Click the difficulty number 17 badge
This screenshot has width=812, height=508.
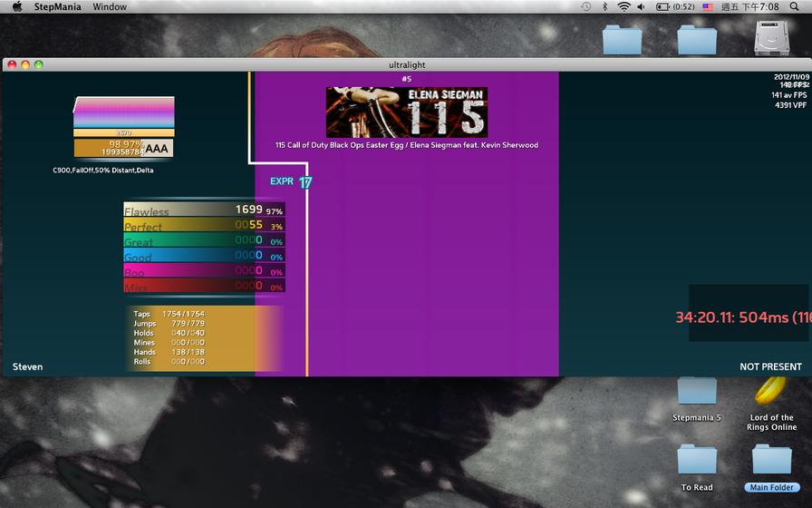[305, 182]
